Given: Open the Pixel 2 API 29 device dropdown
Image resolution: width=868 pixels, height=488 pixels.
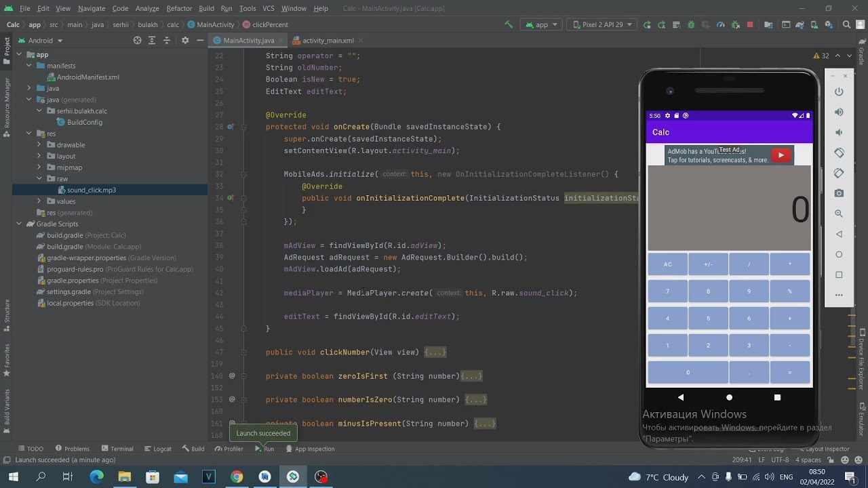Looking at the screenshot, I should coord(602,24).
